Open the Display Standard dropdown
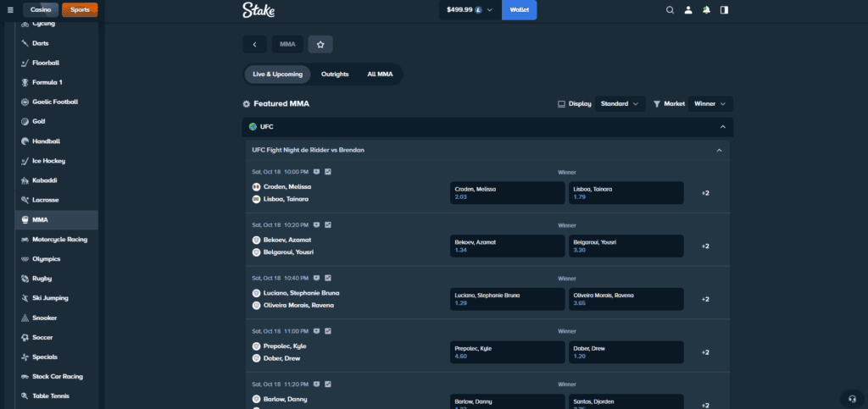 click(620, 103)
